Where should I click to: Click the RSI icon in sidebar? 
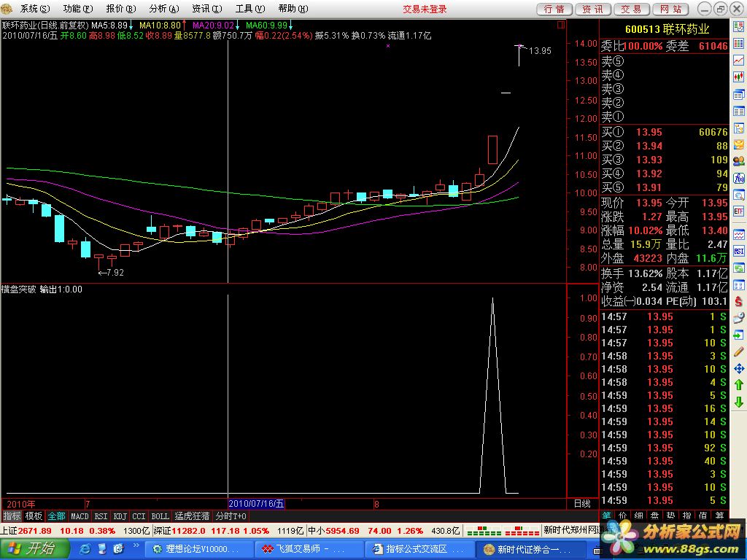pyautogui.click(x=738, y=252)
